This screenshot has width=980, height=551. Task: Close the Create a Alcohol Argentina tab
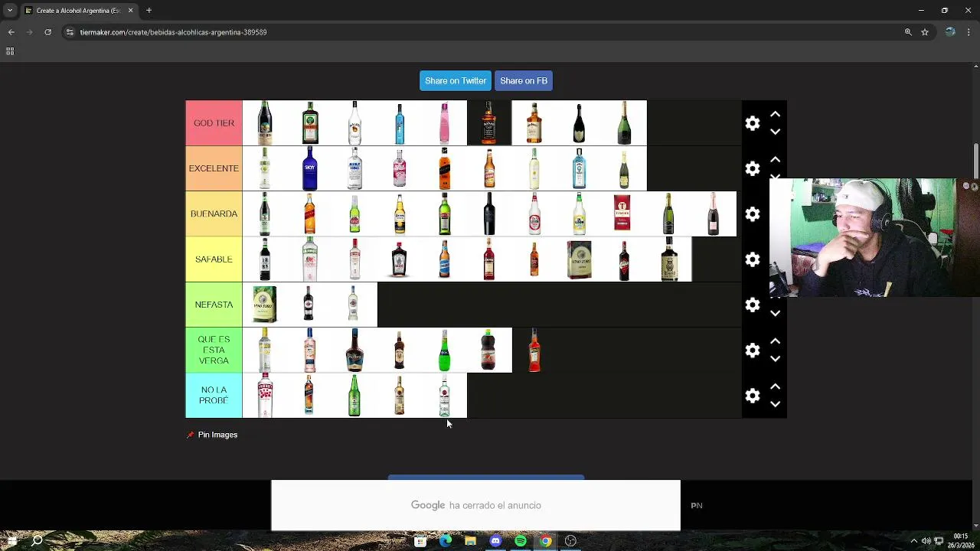[x=130, y=11]
